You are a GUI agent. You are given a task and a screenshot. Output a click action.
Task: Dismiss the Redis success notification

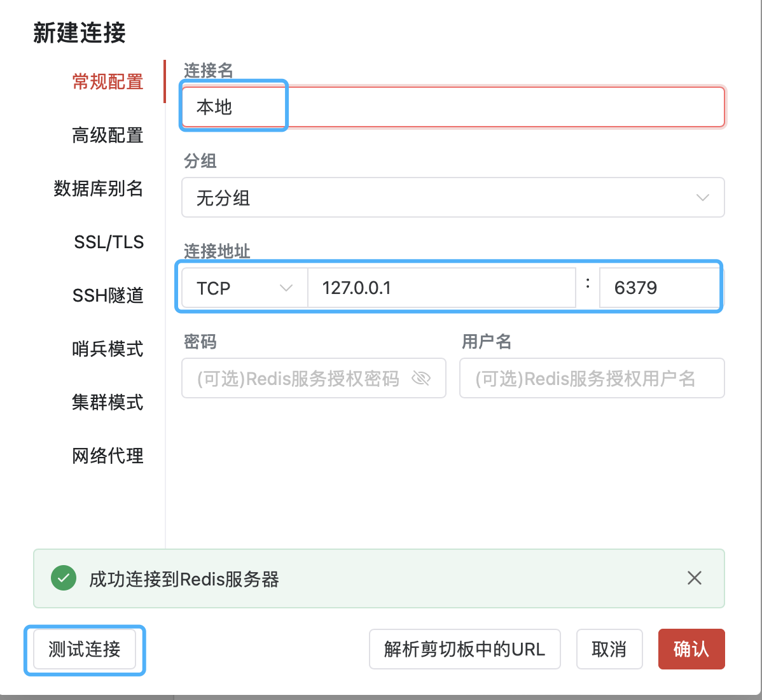point(695,578)
